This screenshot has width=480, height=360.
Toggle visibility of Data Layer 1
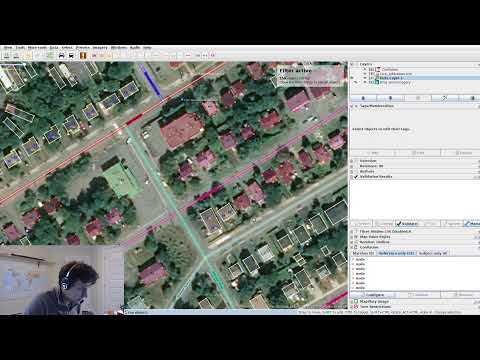point(365,78)
